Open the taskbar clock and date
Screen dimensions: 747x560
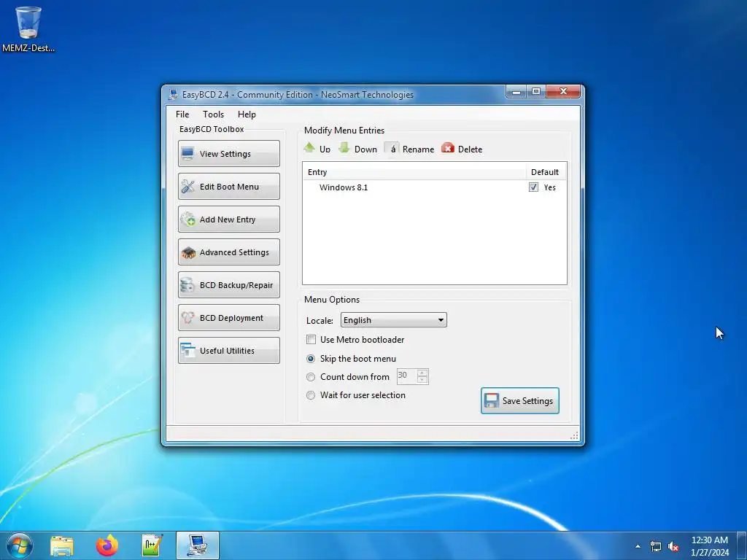[709, 546]
